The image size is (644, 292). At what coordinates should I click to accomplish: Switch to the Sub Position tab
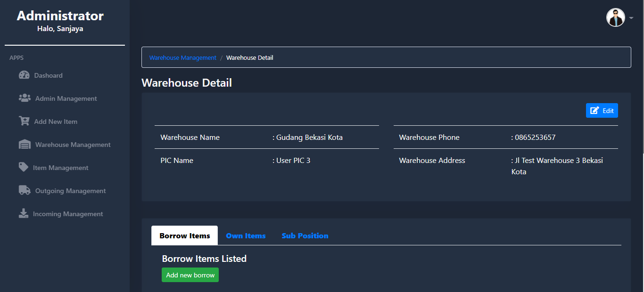305,235
